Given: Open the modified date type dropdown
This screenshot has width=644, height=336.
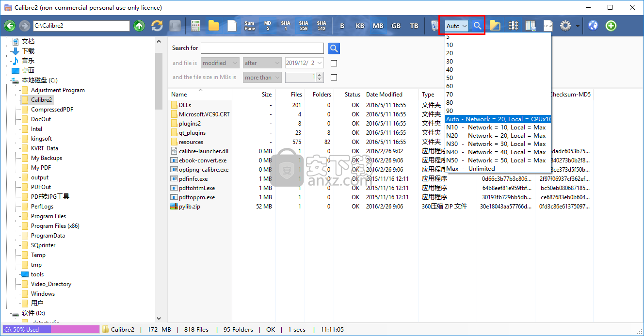Looking at the screenshot, I should coord(220,63).
